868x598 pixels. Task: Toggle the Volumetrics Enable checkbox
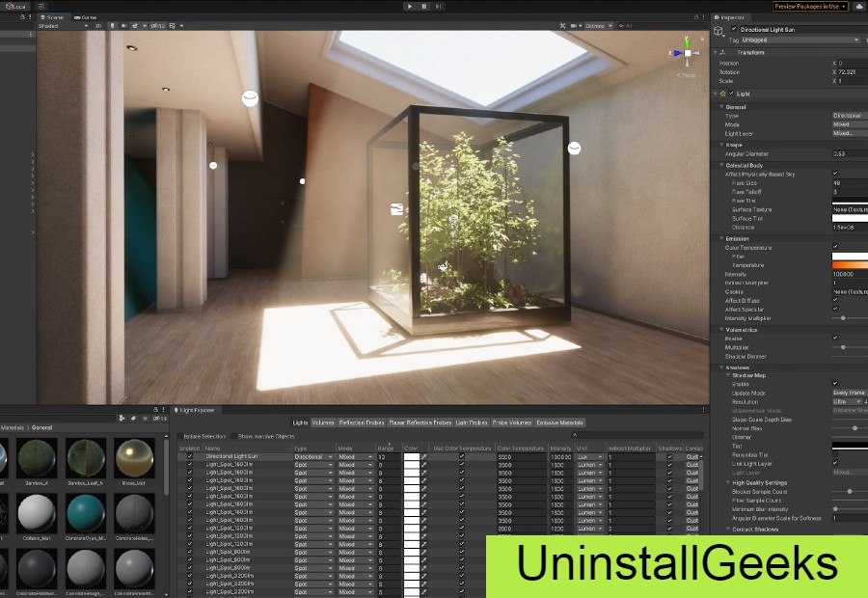(x=835, y=338)
